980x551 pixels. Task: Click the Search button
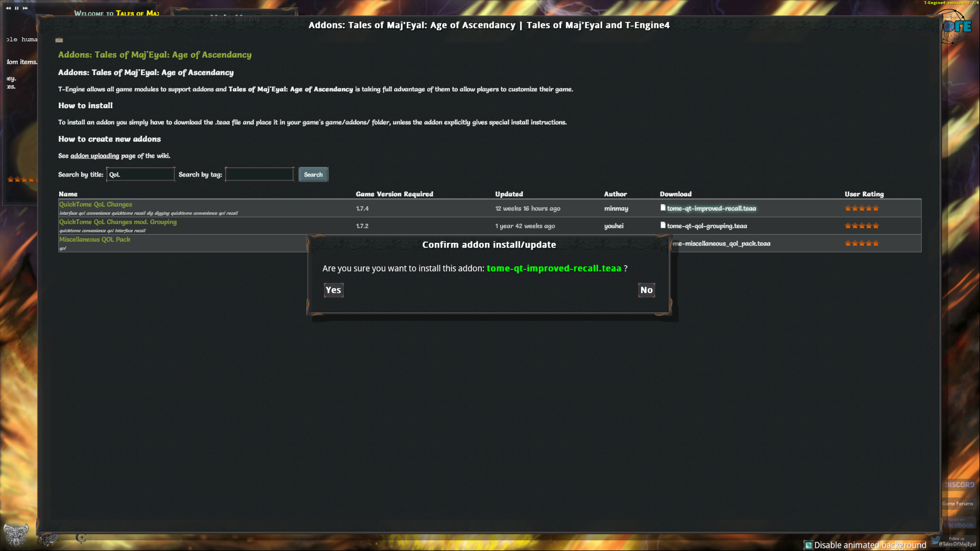(x=313, y=174)
